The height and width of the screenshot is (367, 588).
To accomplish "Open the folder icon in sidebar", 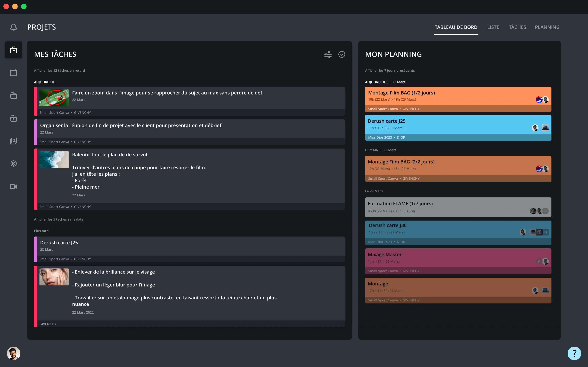I will [14, 96].
